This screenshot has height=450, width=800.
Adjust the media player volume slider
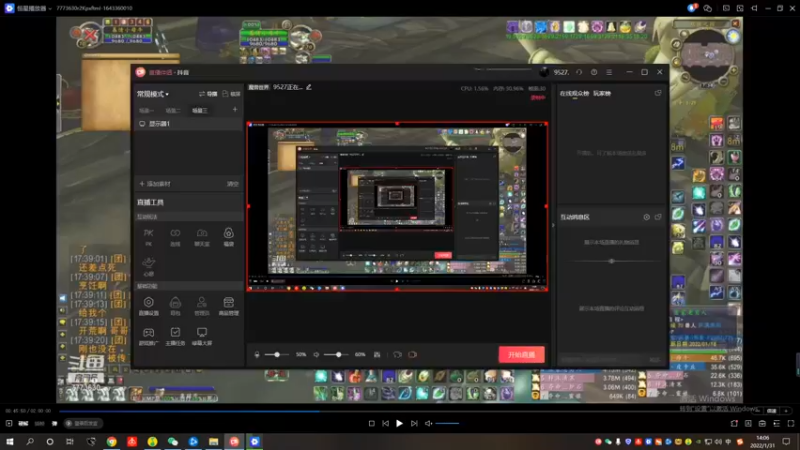[447, 423]
